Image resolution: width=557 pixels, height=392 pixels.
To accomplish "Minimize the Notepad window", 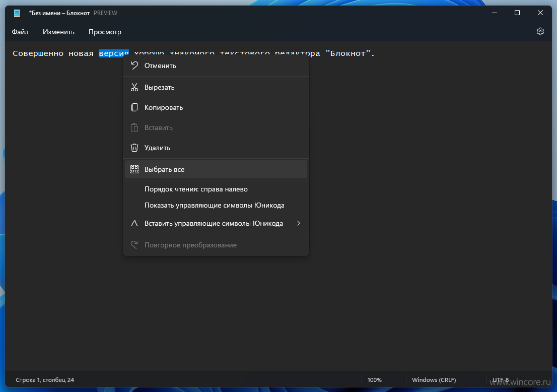I will pyautogui.click(x=495, y=13).
